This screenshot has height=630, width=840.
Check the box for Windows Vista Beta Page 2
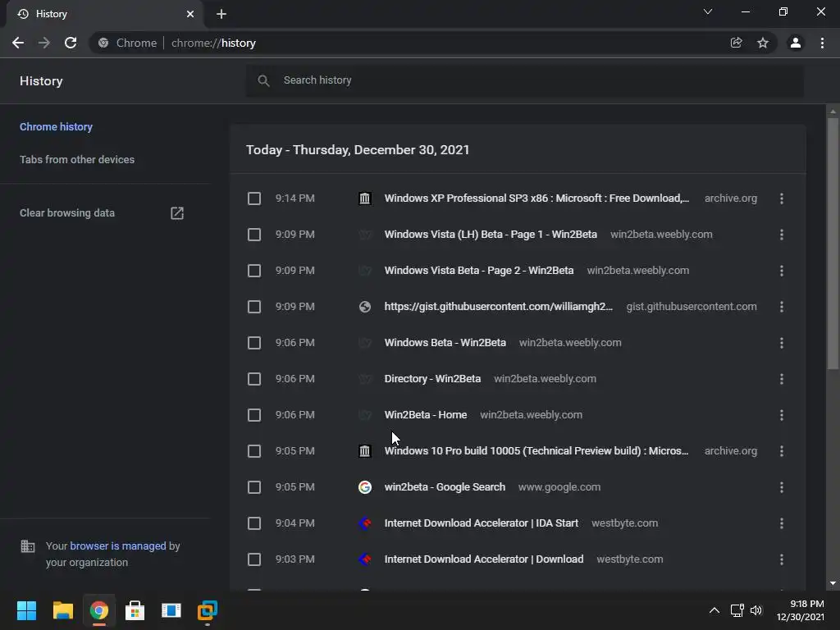click(x=254, y=271)
